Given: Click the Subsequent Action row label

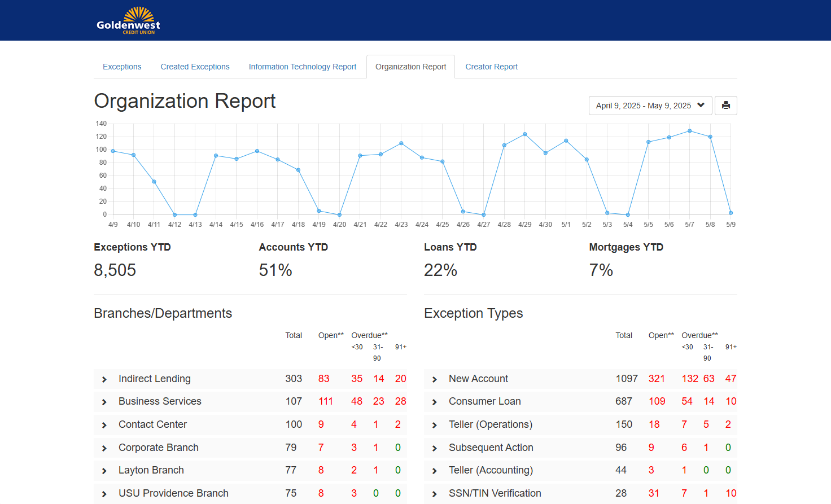Looking at the screenshot, I should [x=491, y=448].
